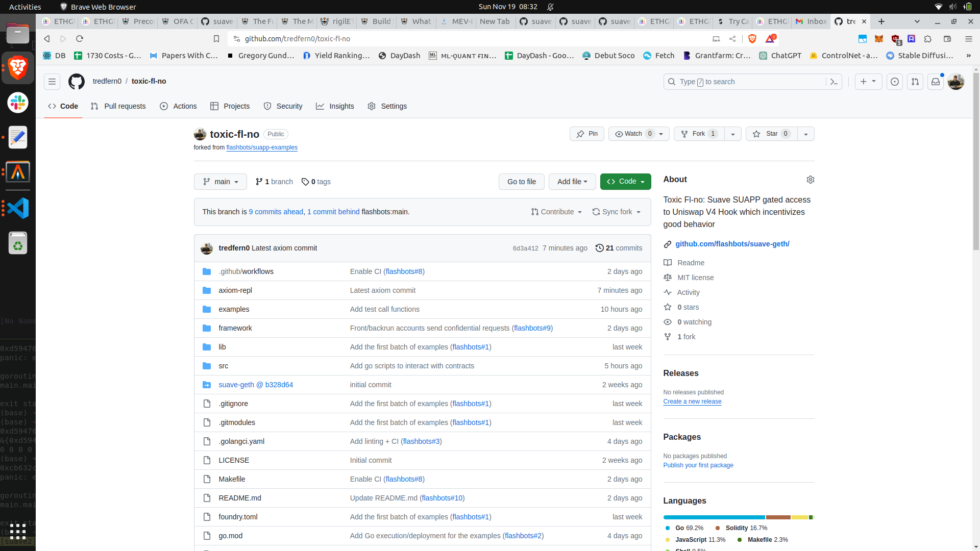Open the GitHub global navigation menu
The image size is (980, 551).
click(x=52, y=82)
